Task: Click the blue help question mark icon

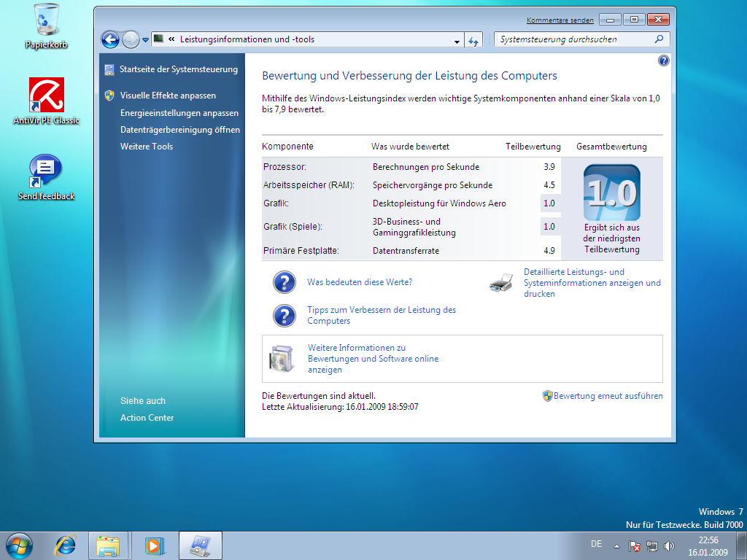Action: click(x=663, y=61)
